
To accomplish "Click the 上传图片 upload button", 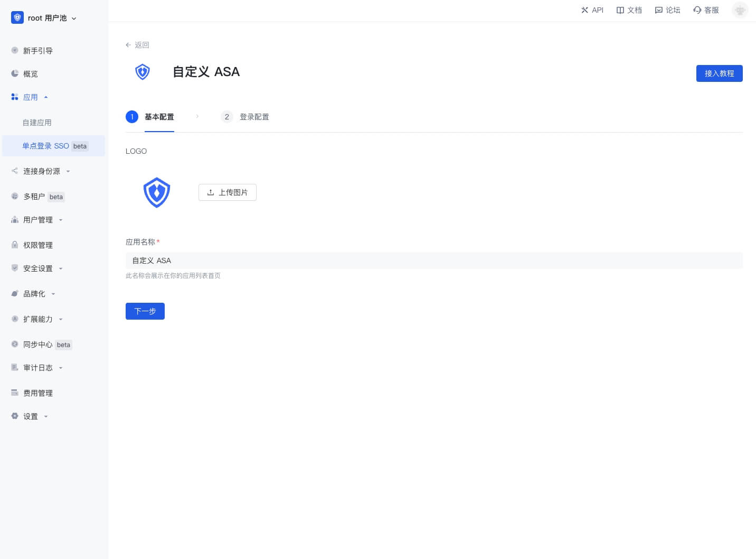I will [x=228, y=192].
